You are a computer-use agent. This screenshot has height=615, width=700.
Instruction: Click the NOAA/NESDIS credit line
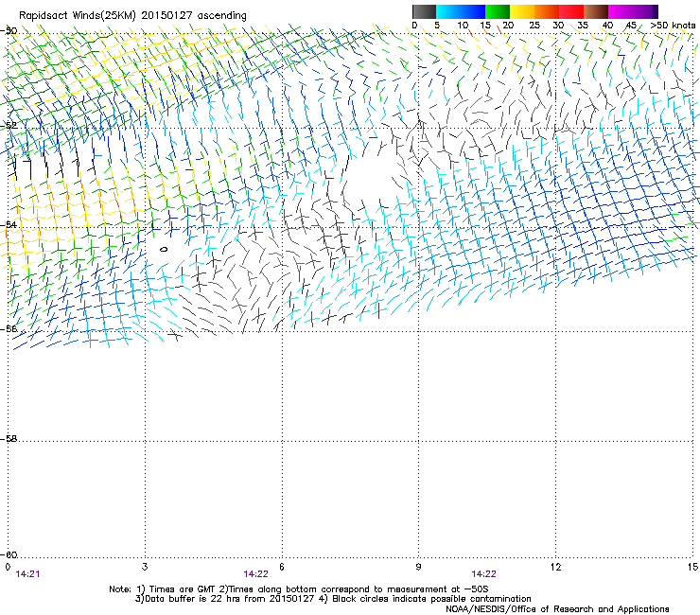point(557,609)
